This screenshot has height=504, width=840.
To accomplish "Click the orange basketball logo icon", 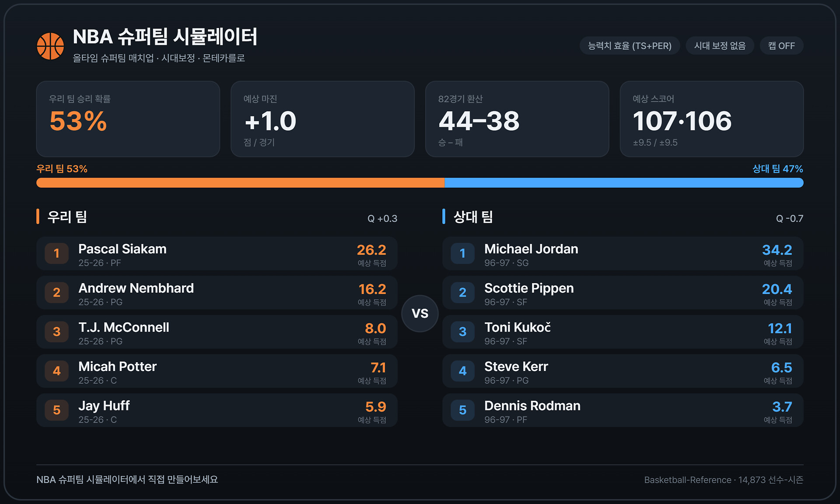I will click(50, 46).
